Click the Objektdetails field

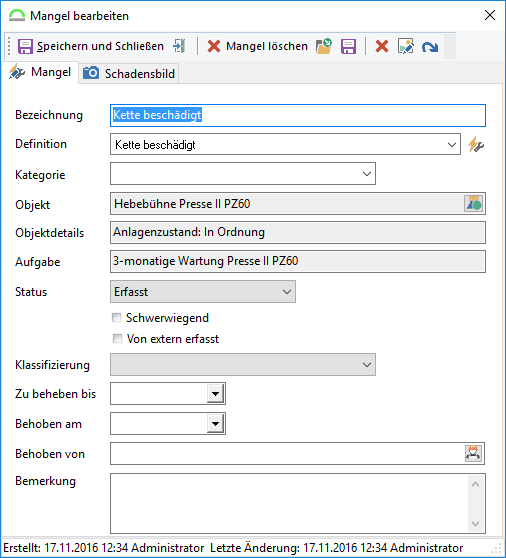click(298, 232)
